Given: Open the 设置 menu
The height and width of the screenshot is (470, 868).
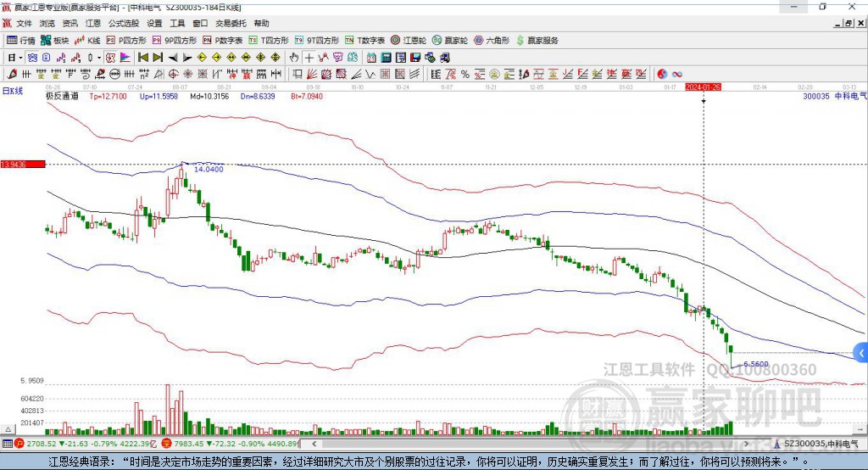Looking at the screenshot, I should tap(154, 23).
